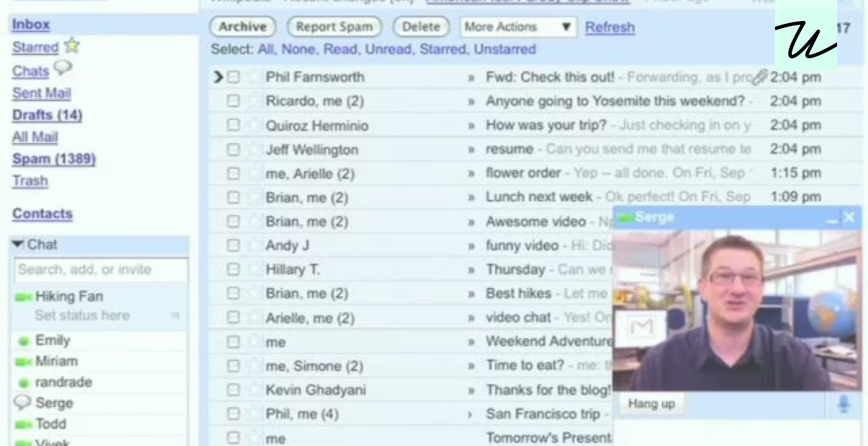Select the checkbox next to Andy J email

(x=233, y=245)
